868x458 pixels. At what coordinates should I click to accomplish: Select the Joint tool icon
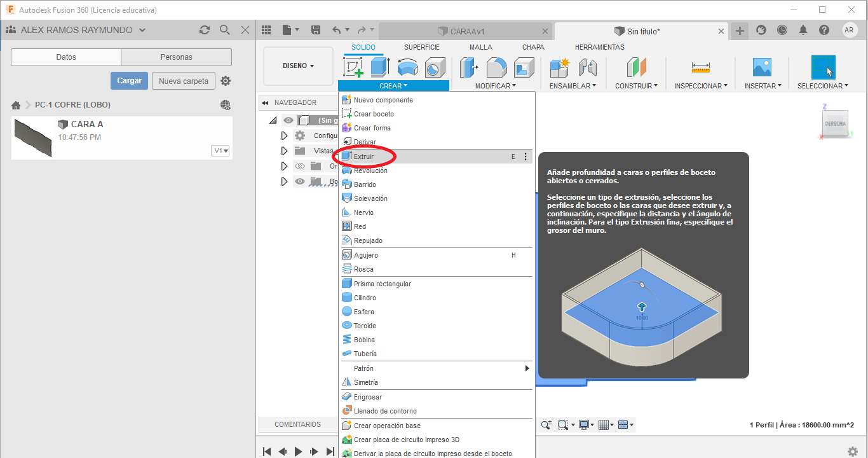coord(587,67)
